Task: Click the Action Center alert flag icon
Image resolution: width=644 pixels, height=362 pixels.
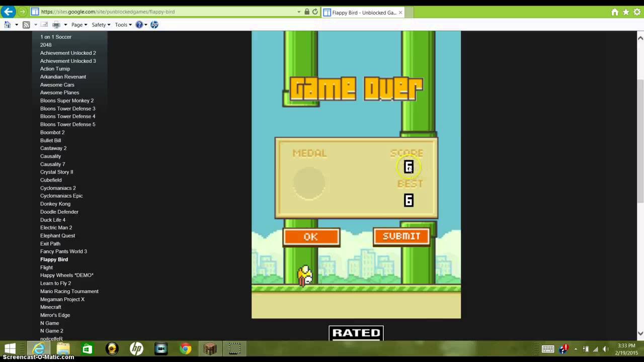Action: tap(564, 349)
